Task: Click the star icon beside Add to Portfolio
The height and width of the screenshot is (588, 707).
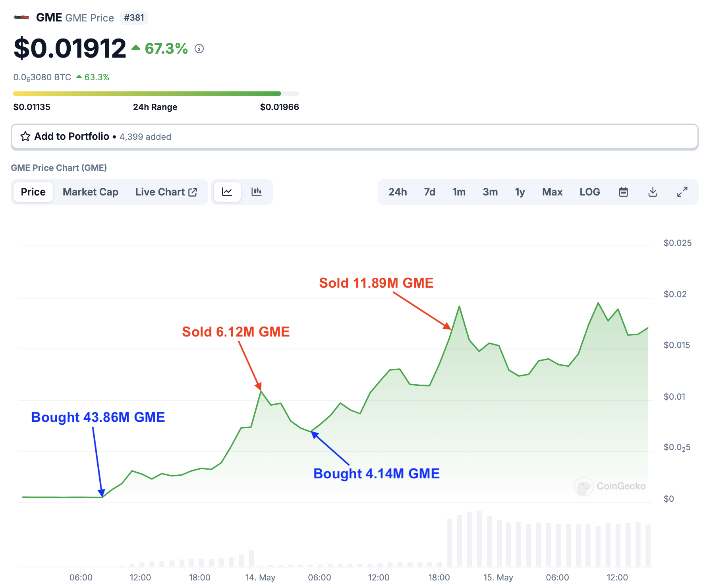Action: 25,136
